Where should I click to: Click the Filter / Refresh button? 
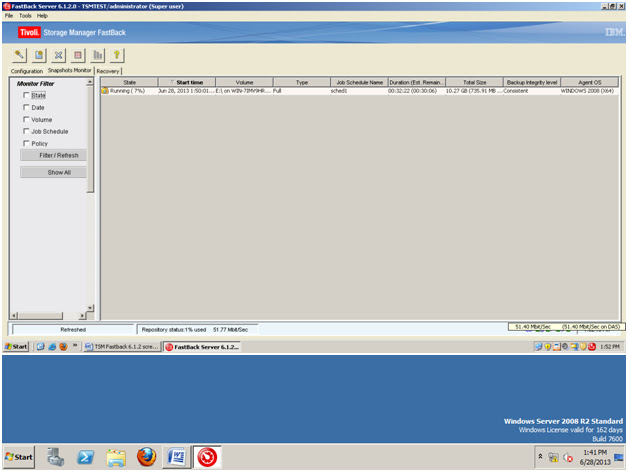coord(53,155)
